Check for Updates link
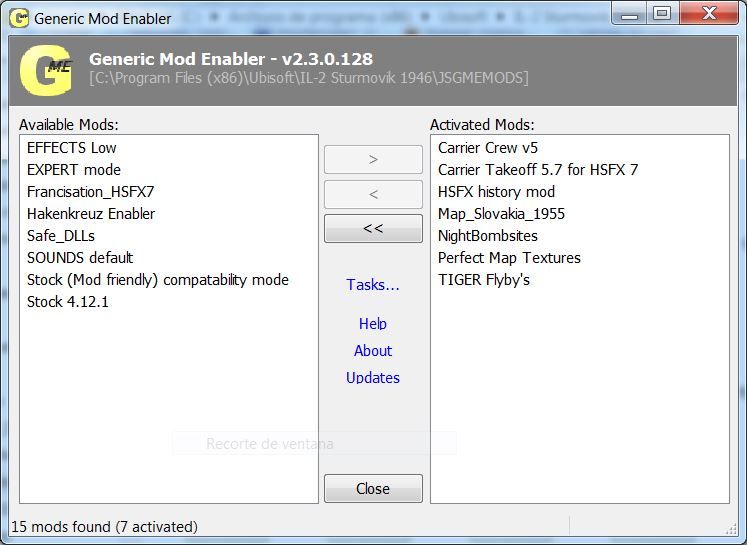747x545 pixels. pyautogui.click(x=373, y=378)
